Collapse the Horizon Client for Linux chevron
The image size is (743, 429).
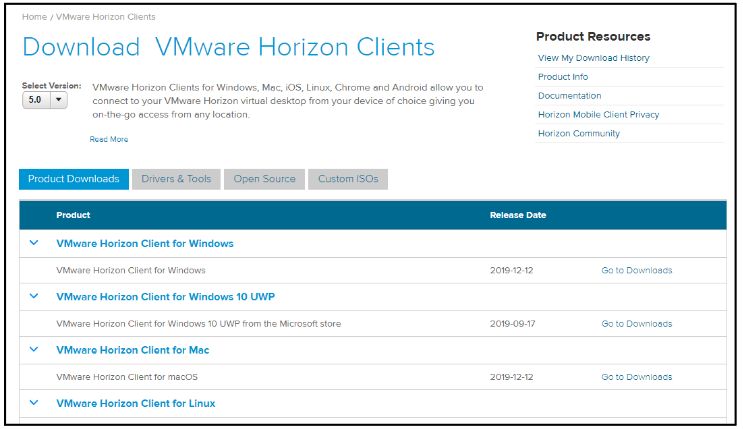tap(34, 403)
